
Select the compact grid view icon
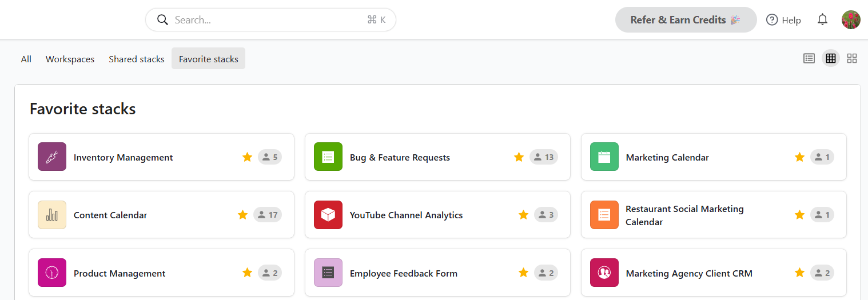point(831,58)
